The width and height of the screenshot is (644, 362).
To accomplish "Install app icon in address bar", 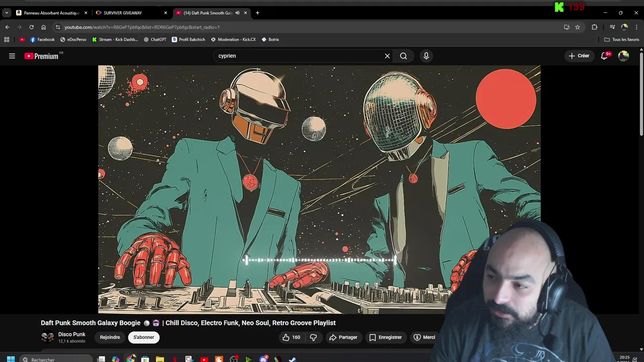I will click(567, 27).
